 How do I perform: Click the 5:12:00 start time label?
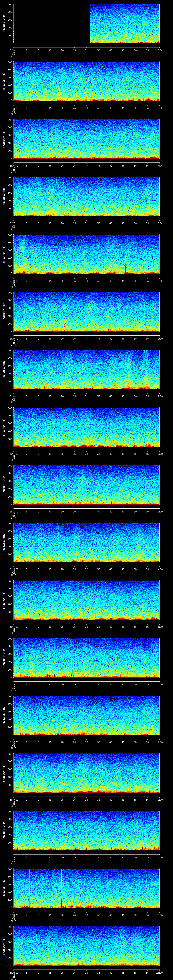(x=14, y=511)
